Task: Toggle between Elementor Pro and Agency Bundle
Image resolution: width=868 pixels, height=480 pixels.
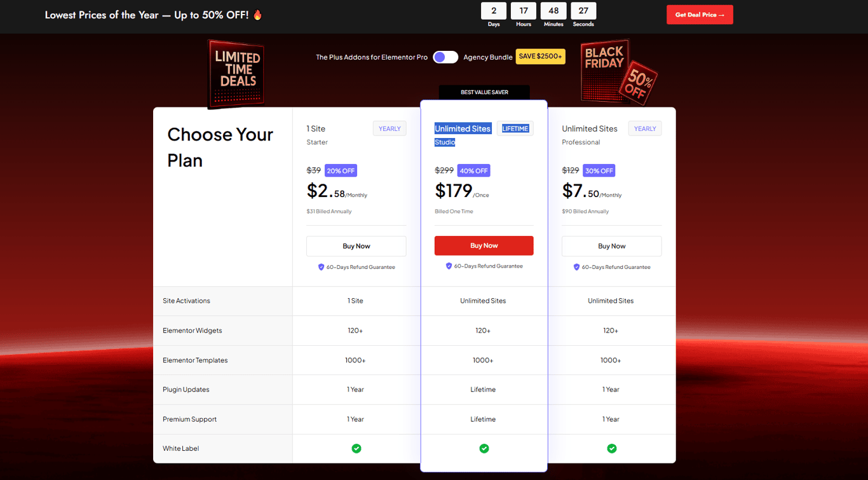Action: coord(445,57)
